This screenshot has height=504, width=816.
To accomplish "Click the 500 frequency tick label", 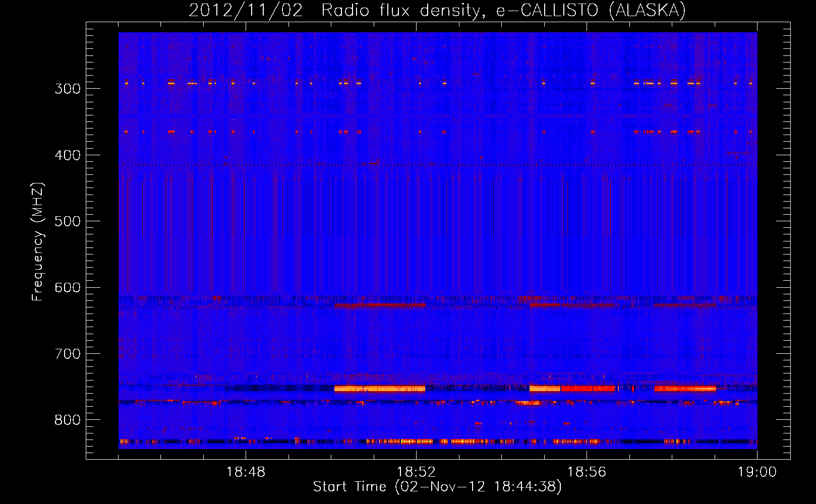I will 68,221.
